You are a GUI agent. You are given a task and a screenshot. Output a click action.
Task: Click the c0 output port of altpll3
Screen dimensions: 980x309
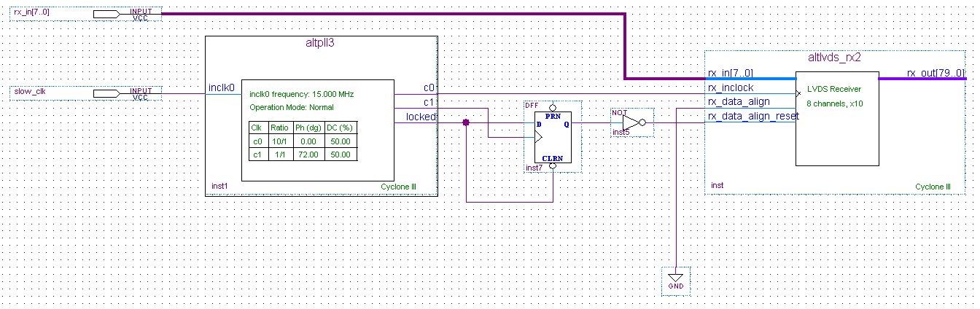[429, 87]
